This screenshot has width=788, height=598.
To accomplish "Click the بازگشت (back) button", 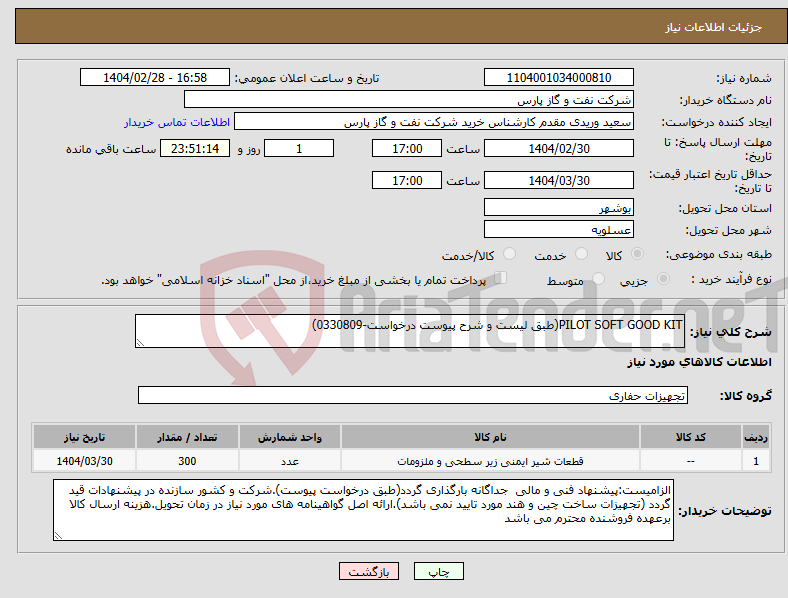I will tap(369, 571).
